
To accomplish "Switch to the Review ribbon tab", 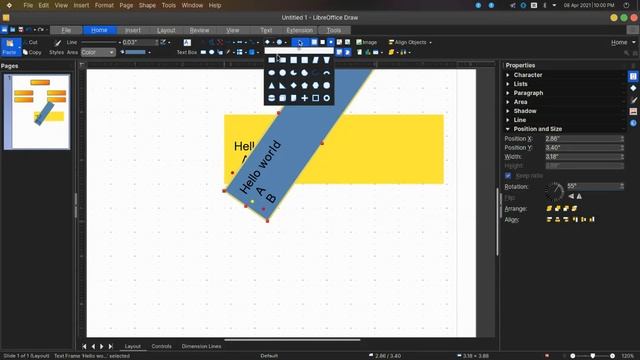I will (199, 30).
